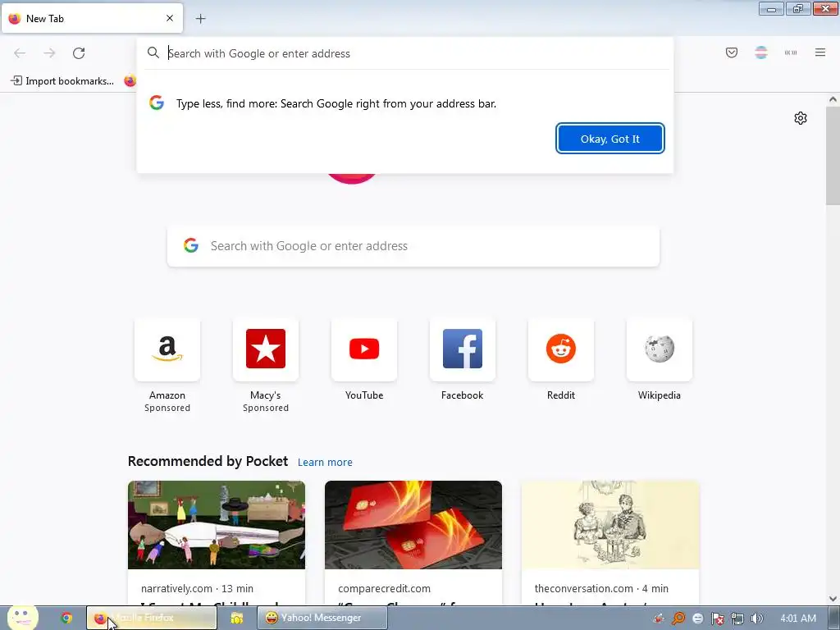The height and width of the screenshot is (630, 840).
Task: Save page to Pocket icon
Action: pyautogui.click(x=732, y=52)
